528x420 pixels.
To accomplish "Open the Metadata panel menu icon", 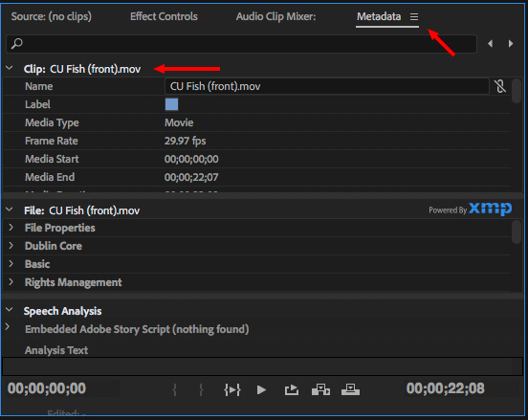I will (414, 16).
